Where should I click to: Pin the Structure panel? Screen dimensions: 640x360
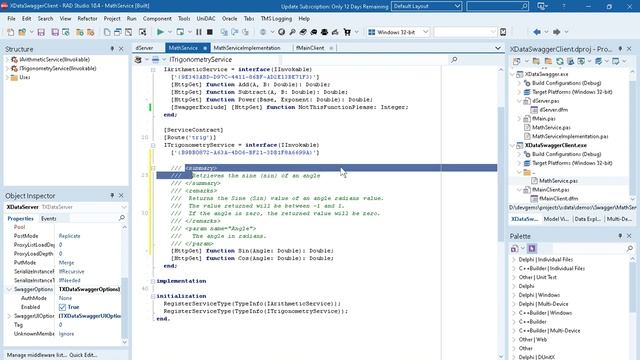[x=112, y=49]
